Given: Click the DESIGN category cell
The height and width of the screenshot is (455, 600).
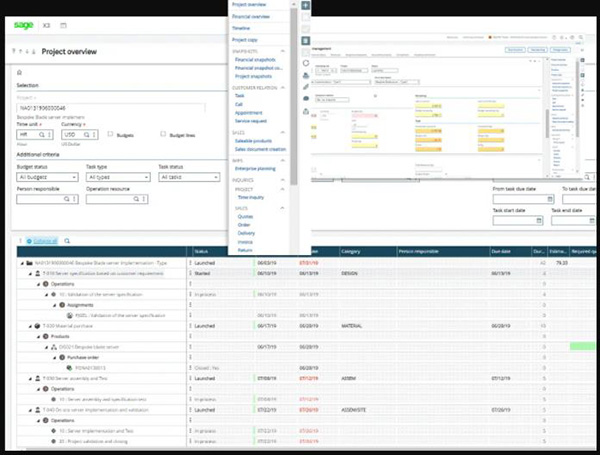Looking at the screenshot, I should coord(349,274).
